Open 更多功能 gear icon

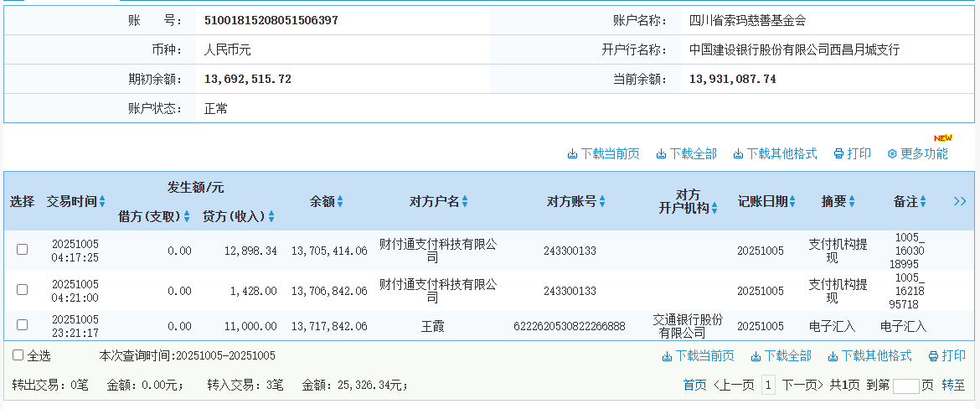pyautogui.click(x=892, y=154)
